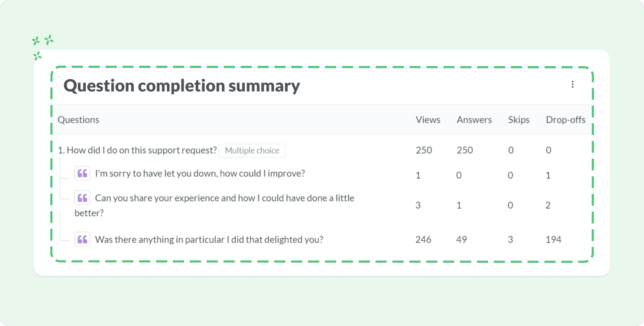Sort by the Drop-offs column header
Screen dimensions: 644x326
point(566,120)
